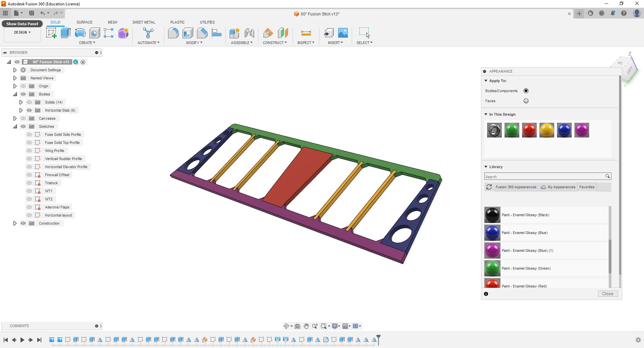644x348 pixels.
Task: Pick the yellow appearance swatch in design
Action: (547, 130)
